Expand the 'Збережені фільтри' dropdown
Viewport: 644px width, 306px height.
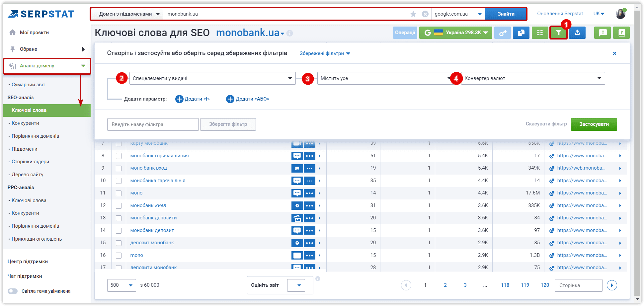point(325,53)
